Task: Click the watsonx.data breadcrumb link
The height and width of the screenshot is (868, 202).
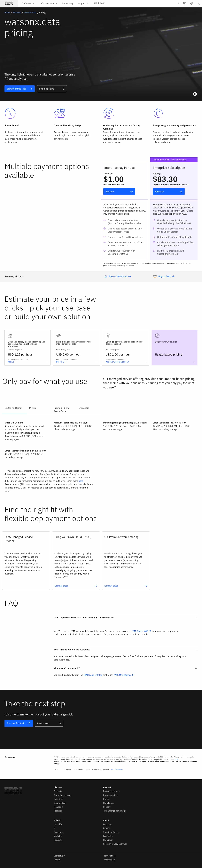Action: coord(30,12)
